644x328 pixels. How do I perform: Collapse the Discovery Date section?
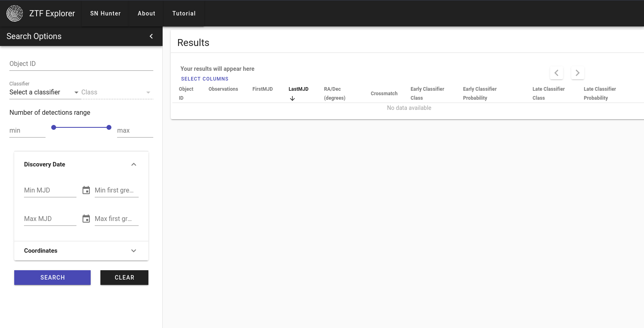point(134,164)
